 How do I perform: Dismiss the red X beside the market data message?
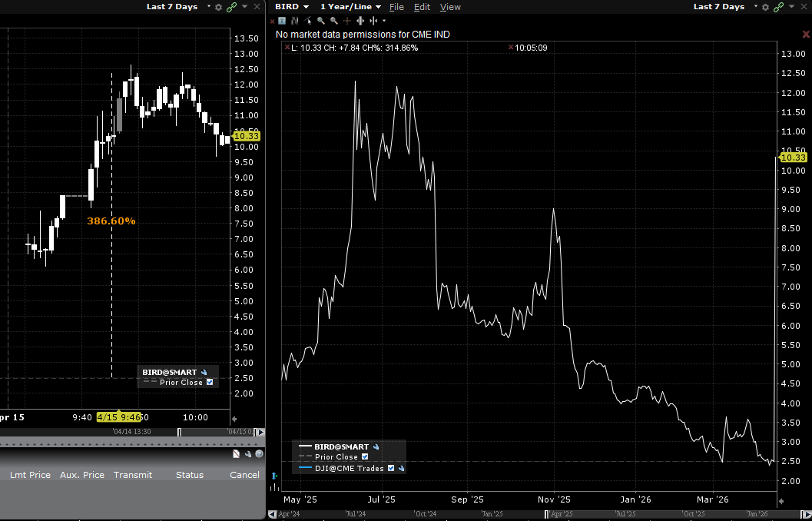pos(806,34)
